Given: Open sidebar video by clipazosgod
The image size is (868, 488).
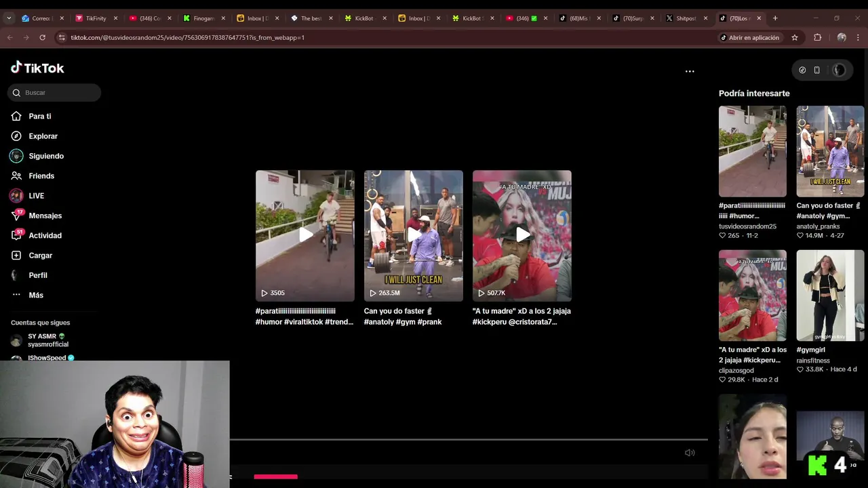Looking at the screenshot, I should 753,296.
